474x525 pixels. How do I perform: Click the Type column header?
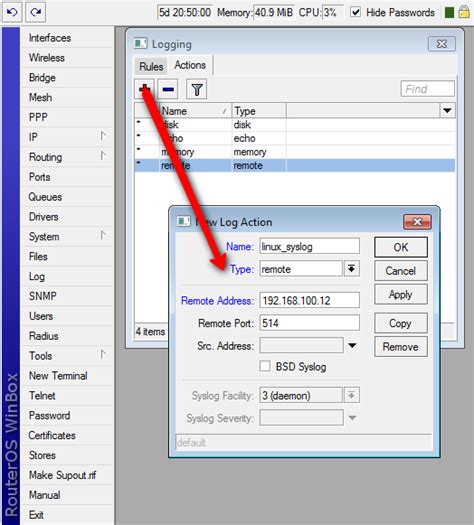tap(259, 110)
